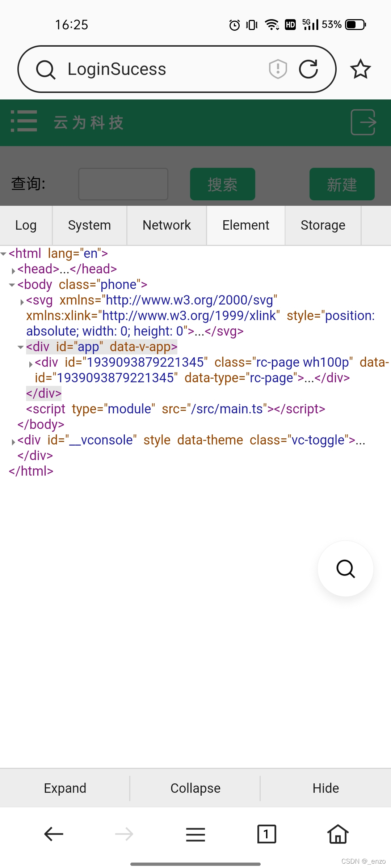Reload the page with refresh icon
The height and width of the screenshot is (868, 391).
coord(308,69)
